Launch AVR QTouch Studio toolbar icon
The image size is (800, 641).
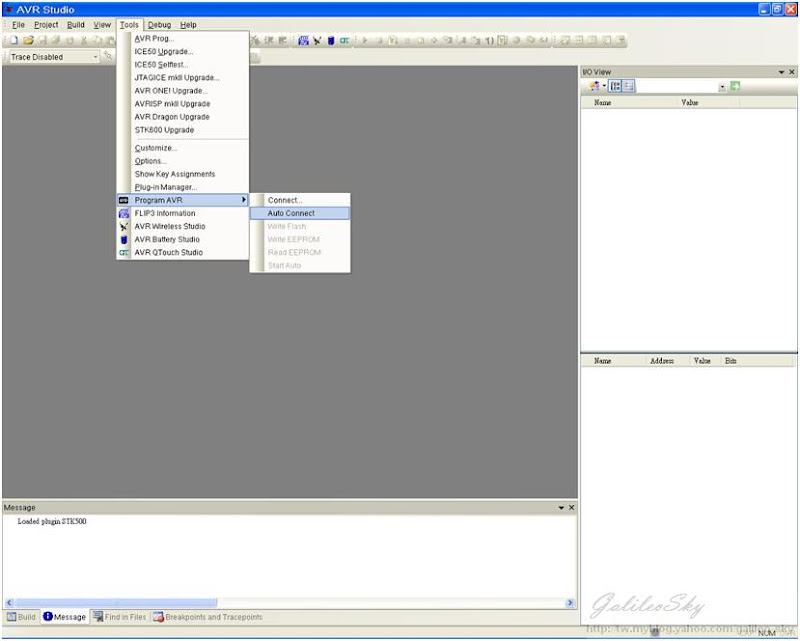344,40
